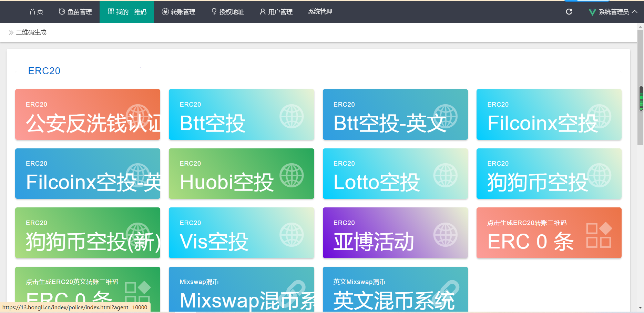Click globe icon on Btt空投-英文 card
Viewport: 644px width, 313px height.
click(x=445, y=116)
